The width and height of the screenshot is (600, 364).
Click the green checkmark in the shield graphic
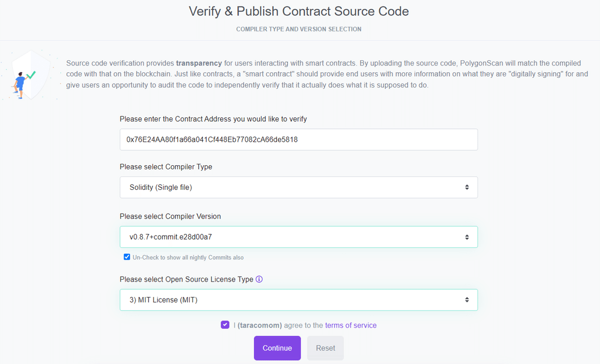(31, 75)
